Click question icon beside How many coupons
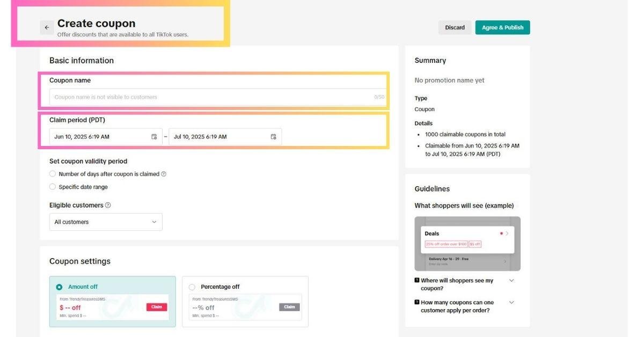The width and height of the screenshot is (644, 337). [417, 303]
